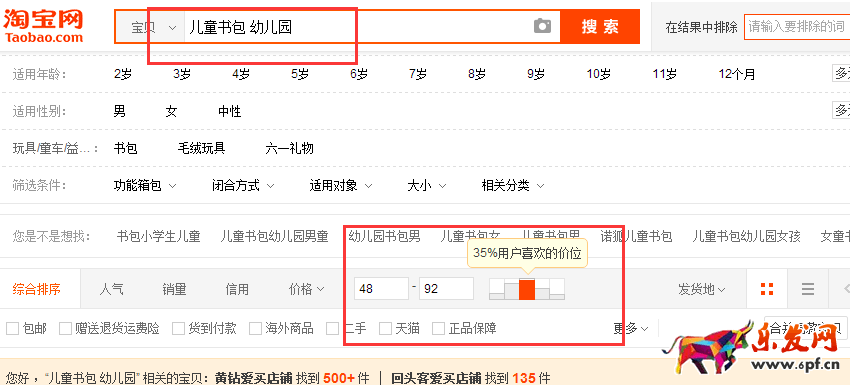850x385 pixels.
Task: Select highlighted orange price range bar
Action: tap(527, 289)
